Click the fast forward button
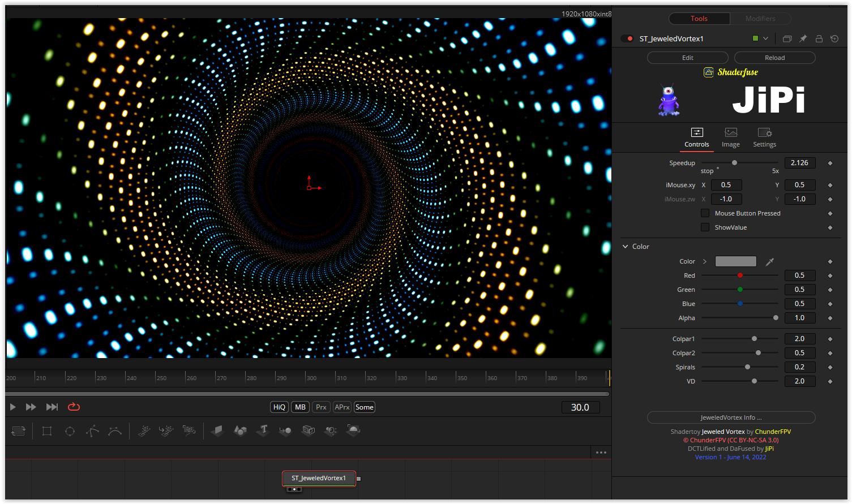Screen dimensions: 852x504 (31, 407)
